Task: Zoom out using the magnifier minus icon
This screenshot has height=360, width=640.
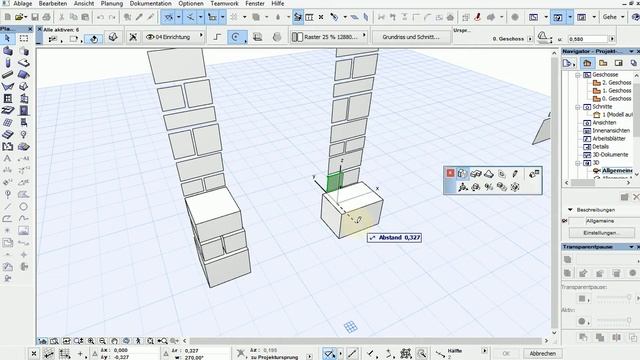Action: [x=102, y=341]
